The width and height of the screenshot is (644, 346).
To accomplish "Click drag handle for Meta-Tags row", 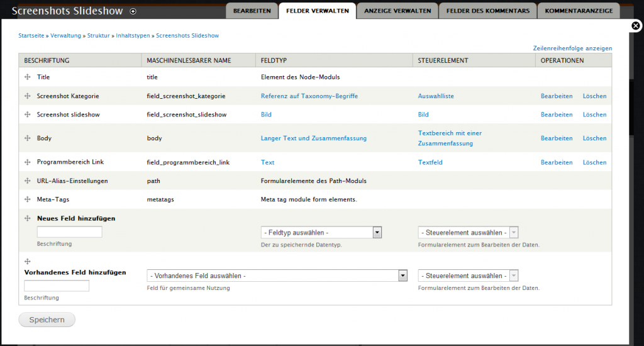I will pos(27,199).
